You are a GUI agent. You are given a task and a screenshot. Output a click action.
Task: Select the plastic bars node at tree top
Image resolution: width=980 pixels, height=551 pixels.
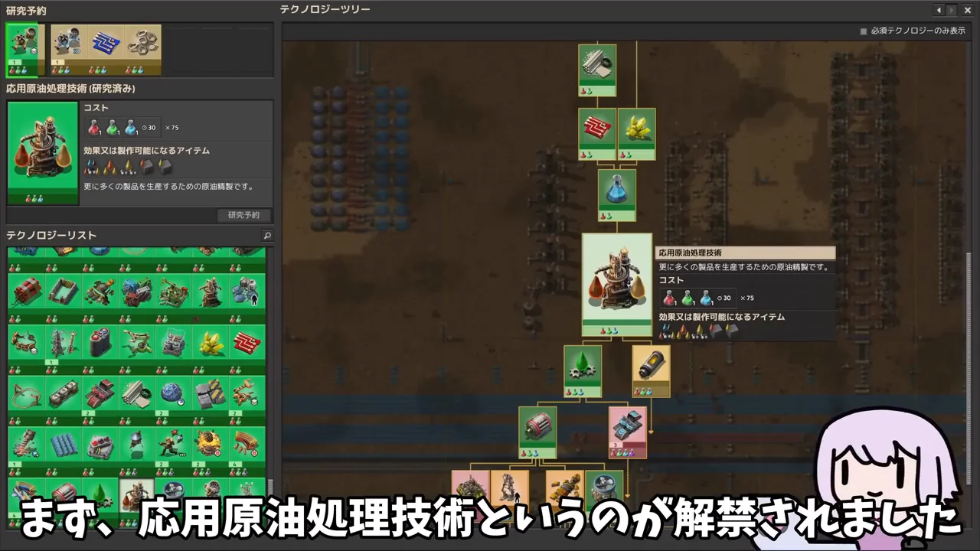coord(597,70)
